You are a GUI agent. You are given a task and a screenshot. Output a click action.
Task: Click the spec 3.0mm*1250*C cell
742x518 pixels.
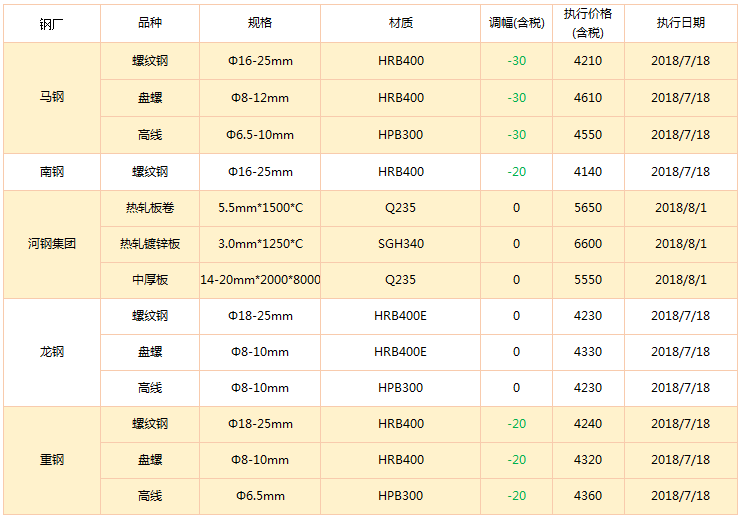260,244
